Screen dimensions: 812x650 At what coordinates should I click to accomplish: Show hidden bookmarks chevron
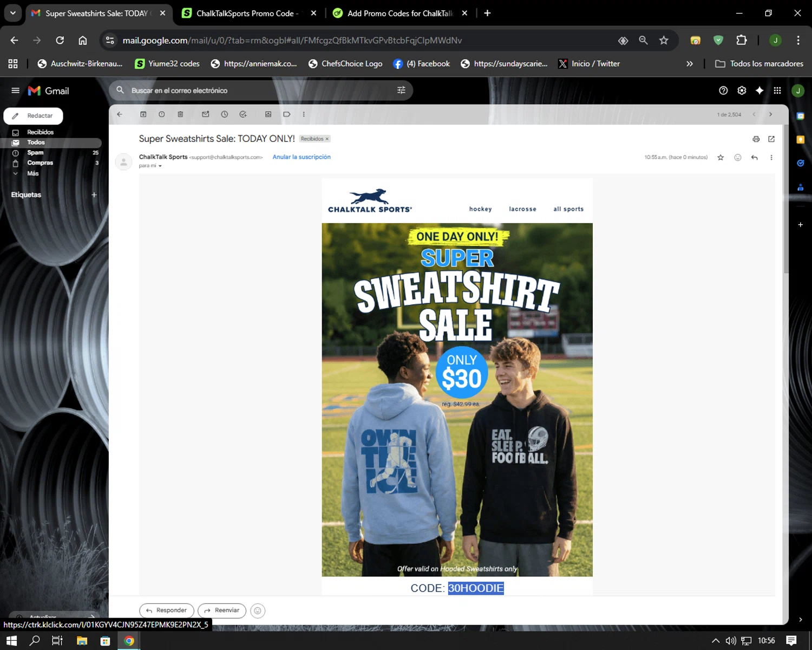(x=690, y=63)
